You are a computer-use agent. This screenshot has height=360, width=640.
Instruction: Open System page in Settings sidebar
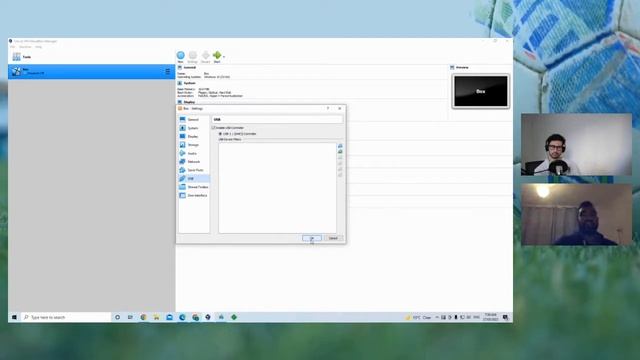[194, 128]
